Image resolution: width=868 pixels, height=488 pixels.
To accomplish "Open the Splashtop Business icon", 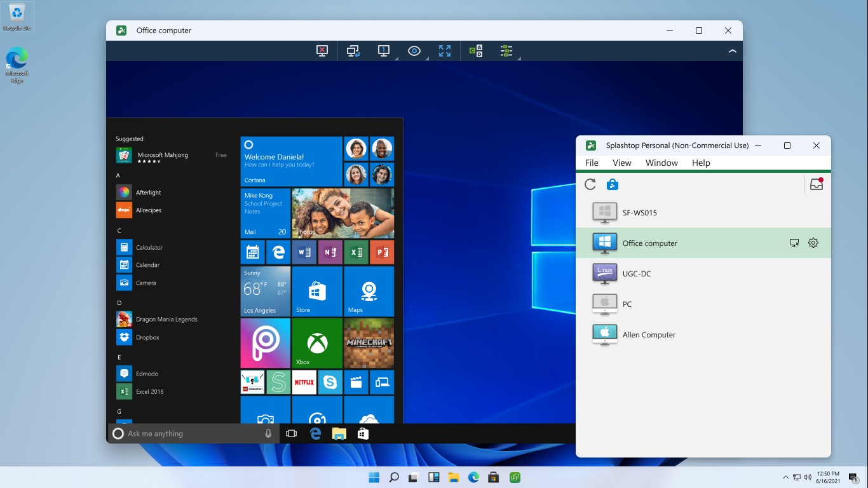I will (x=612, y=184).
